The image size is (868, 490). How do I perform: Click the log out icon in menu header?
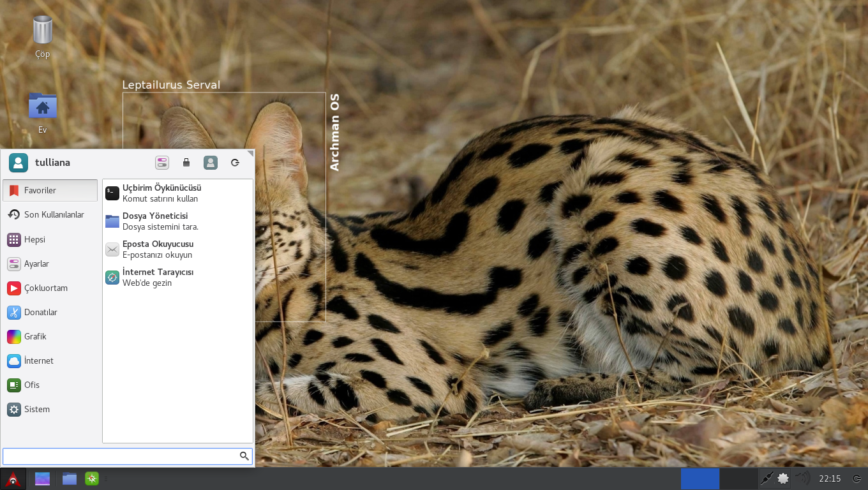coord(235,163)
